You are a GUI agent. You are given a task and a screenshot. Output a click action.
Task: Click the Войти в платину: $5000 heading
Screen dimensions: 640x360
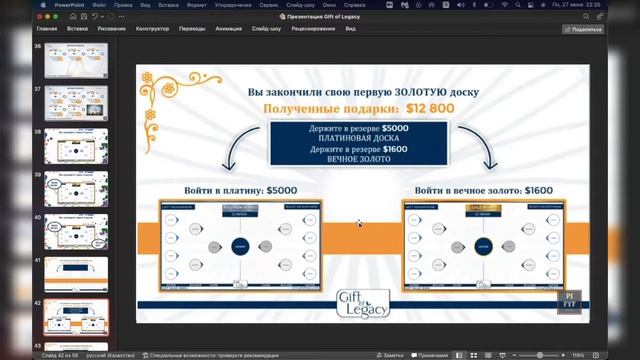240,191
